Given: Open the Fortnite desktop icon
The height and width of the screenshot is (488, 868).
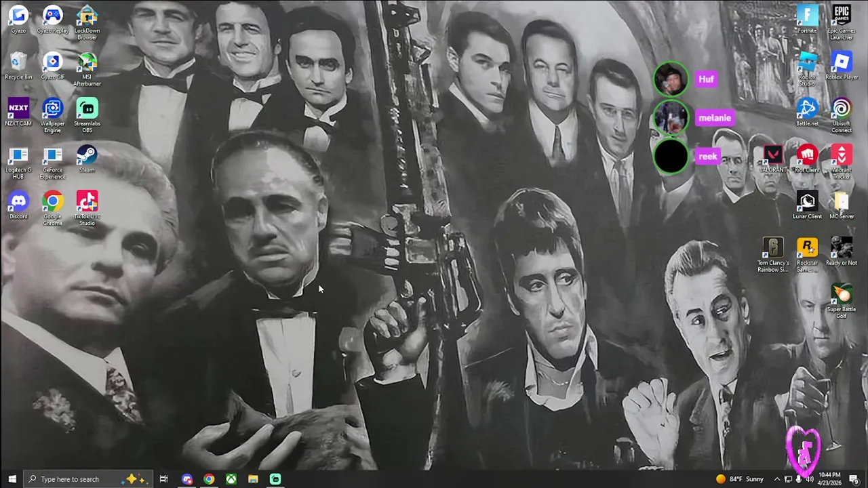Looking at the screenshot, I should pyautogui.click(x=807, y=19).
